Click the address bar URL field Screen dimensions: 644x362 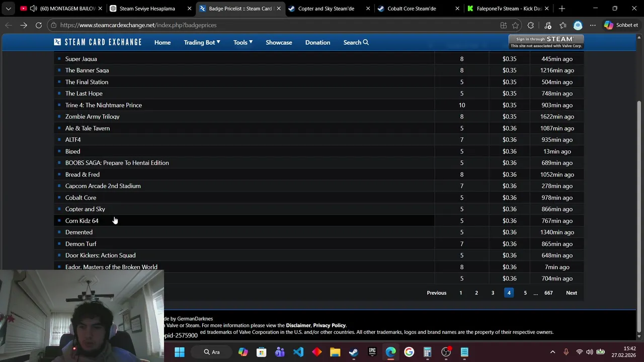pos(277,25)
